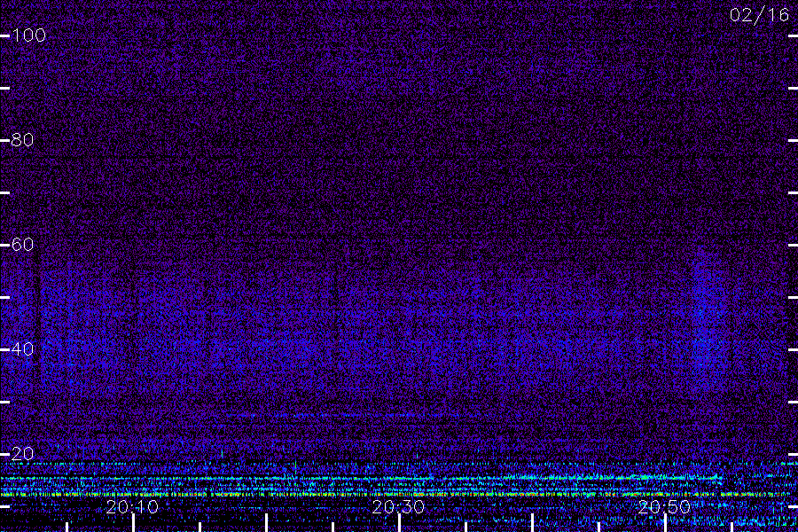Click the 02/16 date stamp

[x=759, y=15]
